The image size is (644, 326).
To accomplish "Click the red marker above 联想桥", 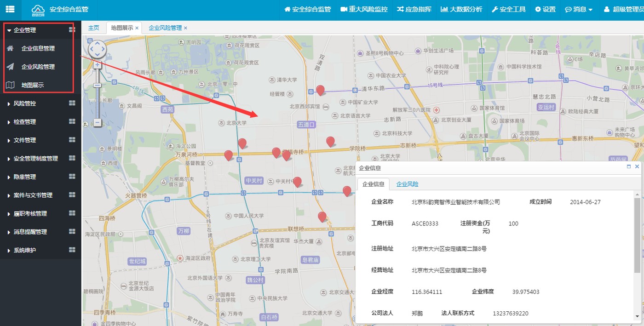I will pos(322,217).
